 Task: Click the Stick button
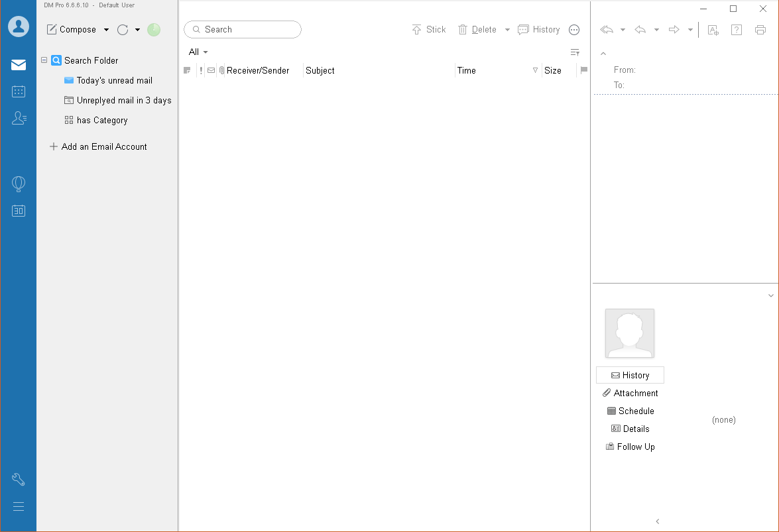429,30
